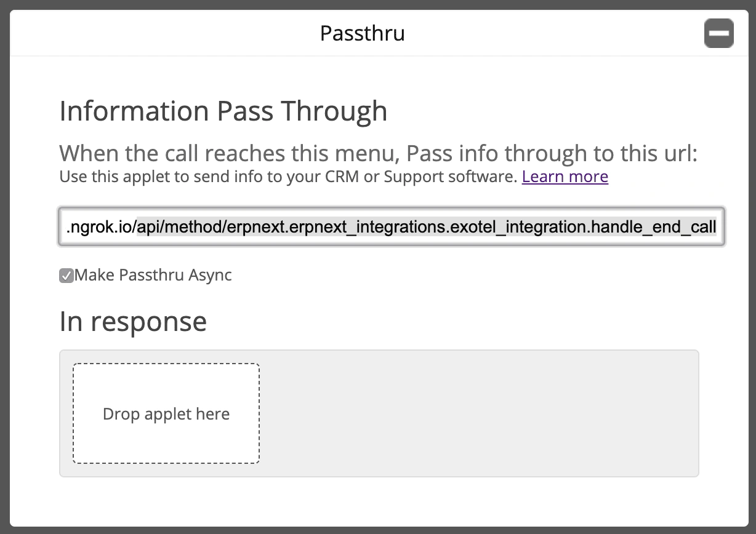Click the "In response" heading
756x534 pixels.
point(133,321)
